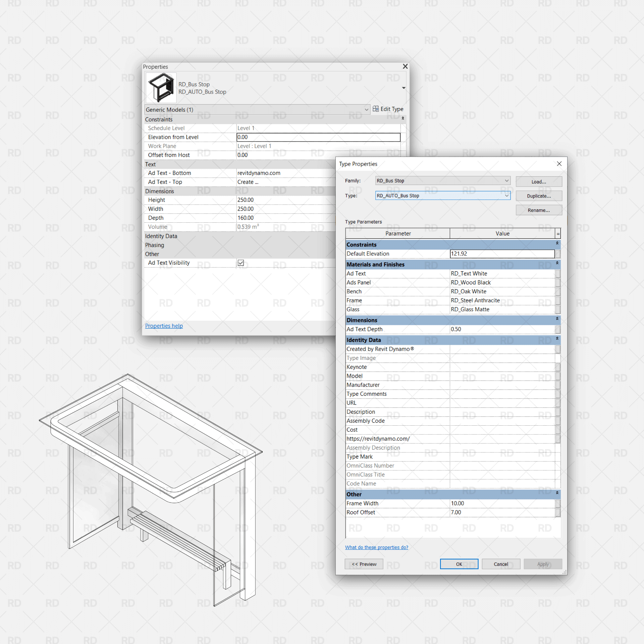Click Rename button in Type Properties

[537, 209]
